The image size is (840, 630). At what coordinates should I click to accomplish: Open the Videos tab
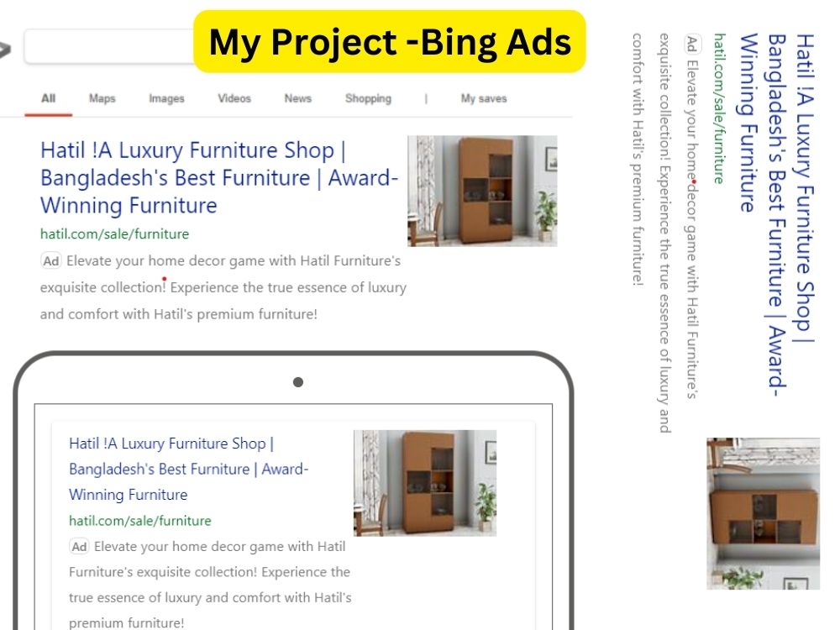pos(234,98)
